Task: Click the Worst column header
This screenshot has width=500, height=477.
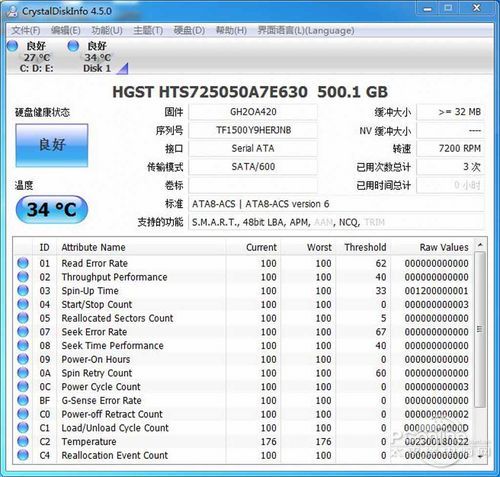Action: [308, 247]
